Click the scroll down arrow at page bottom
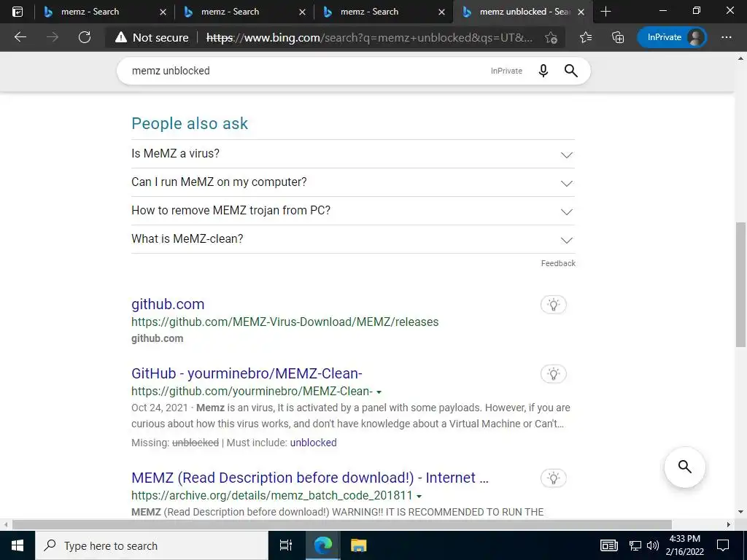Image resolution: width=747 pixels, height=560 pixels. coord(740,513)
